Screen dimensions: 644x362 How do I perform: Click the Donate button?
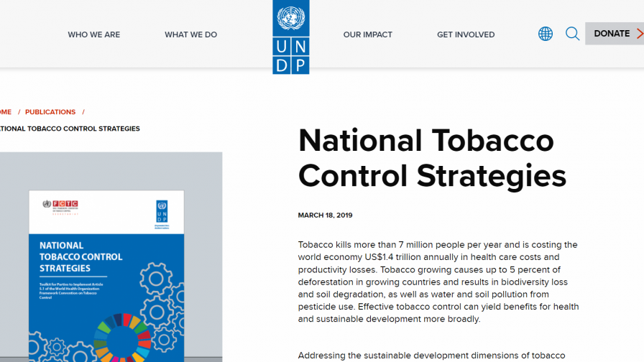[615, 34]
